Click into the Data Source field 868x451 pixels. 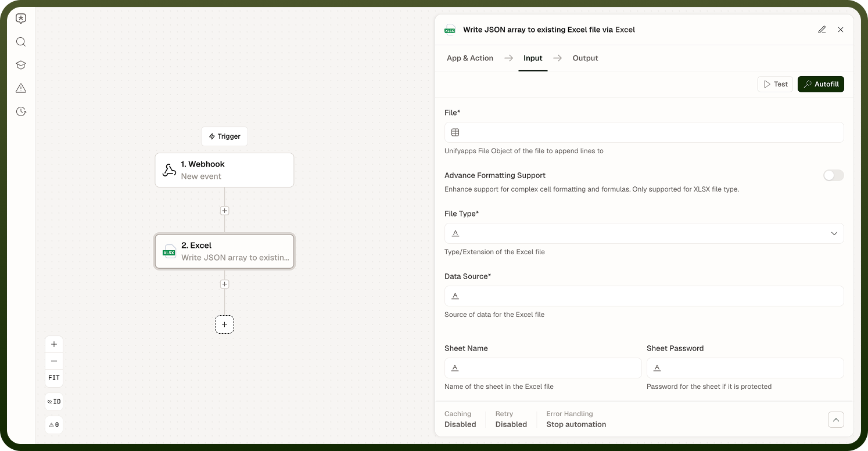click(644, 296)
